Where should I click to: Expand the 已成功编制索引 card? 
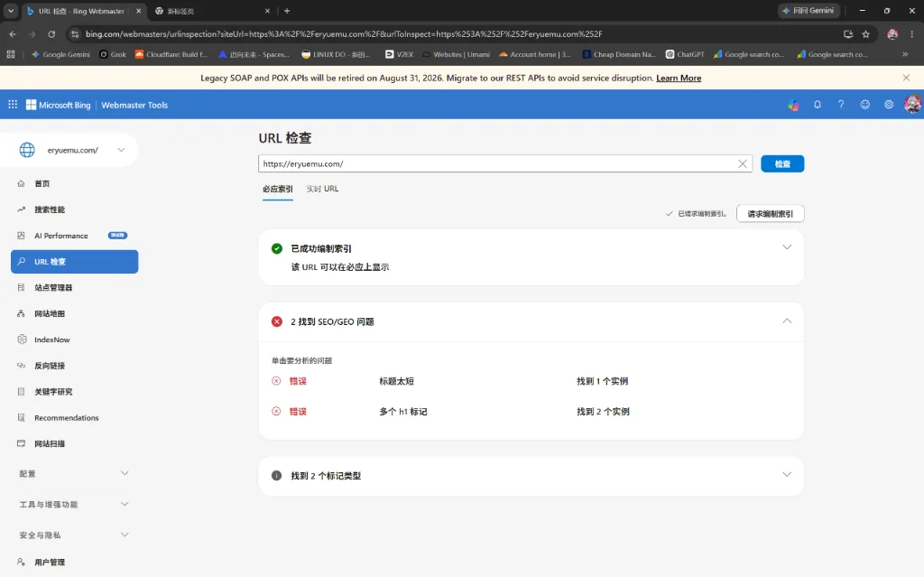point(787,247)
